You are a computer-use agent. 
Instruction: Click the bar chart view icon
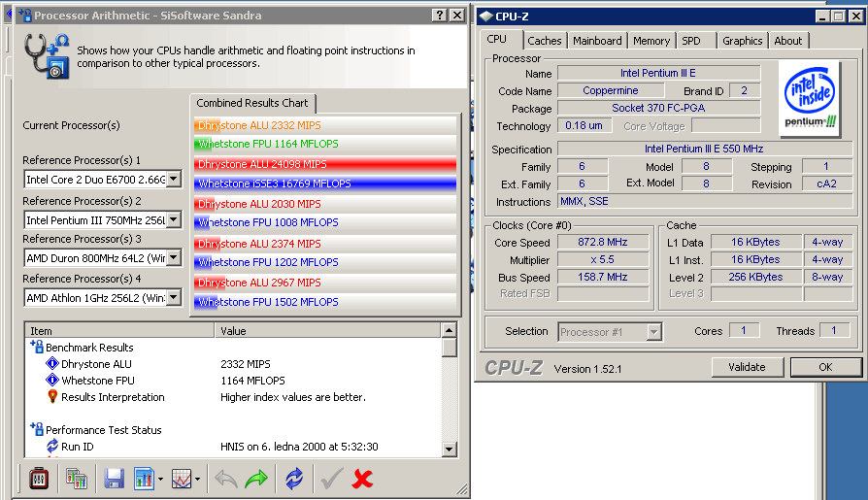point(144,478)
